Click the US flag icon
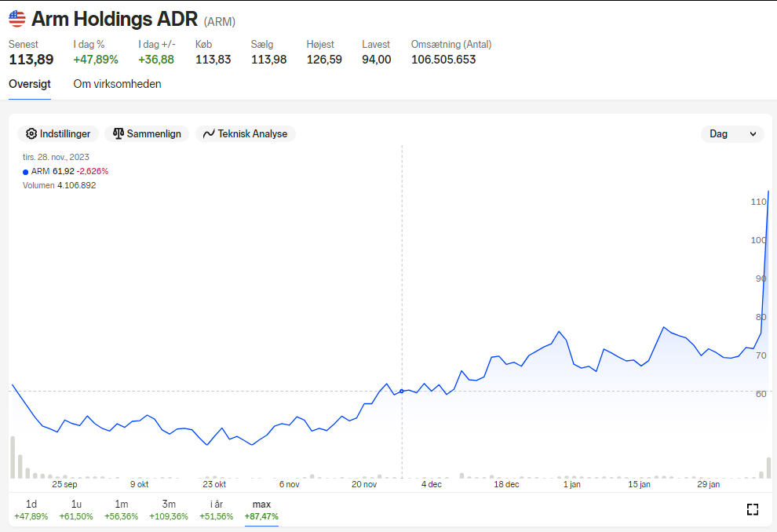 [x=17, y=19]
